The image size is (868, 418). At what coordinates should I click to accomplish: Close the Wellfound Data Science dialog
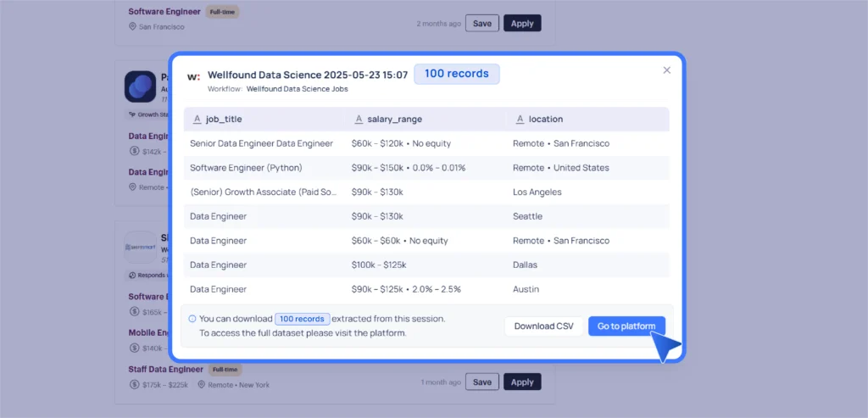tap(666, 70)
